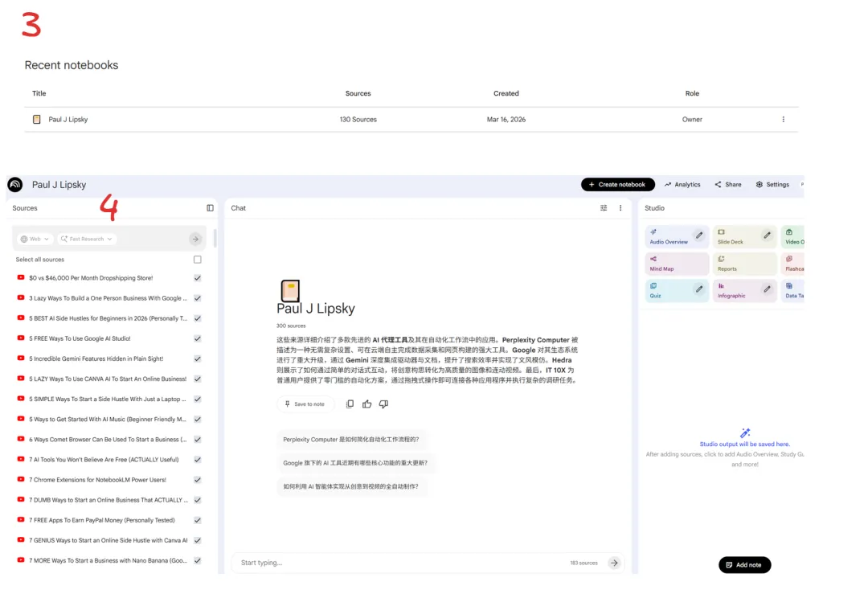
Task: Click the Title column header
Action: click(39, 93)
